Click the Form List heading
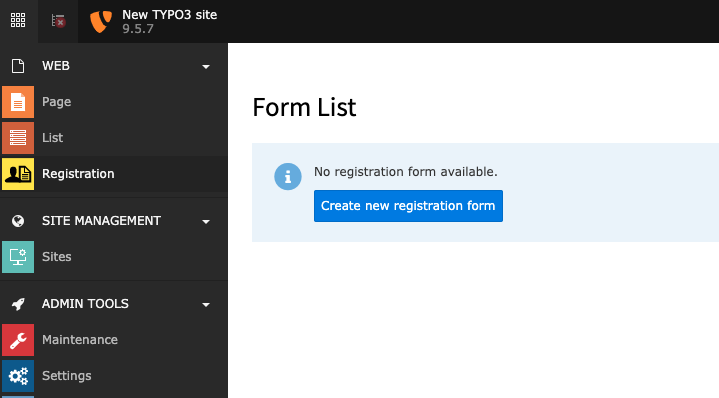Image resolution: width=719 pixels, height=398 pixels. 304,107
